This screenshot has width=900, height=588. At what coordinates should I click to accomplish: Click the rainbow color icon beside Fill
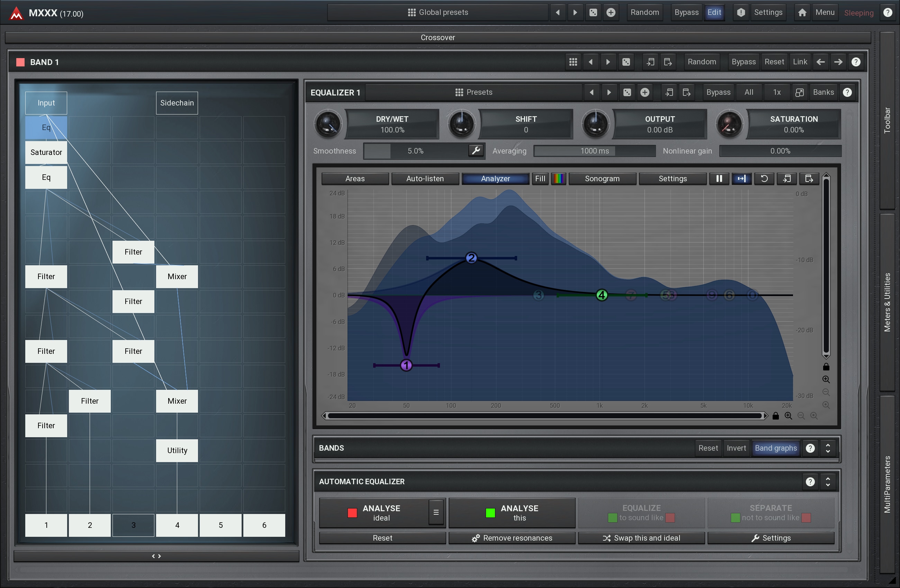pyautogui.click(x=558, y=178)
